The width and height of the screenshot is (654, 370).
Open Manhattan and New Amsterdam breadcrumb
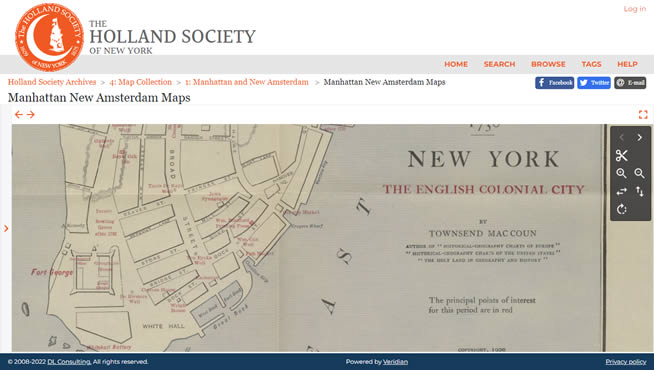point(247,82)
